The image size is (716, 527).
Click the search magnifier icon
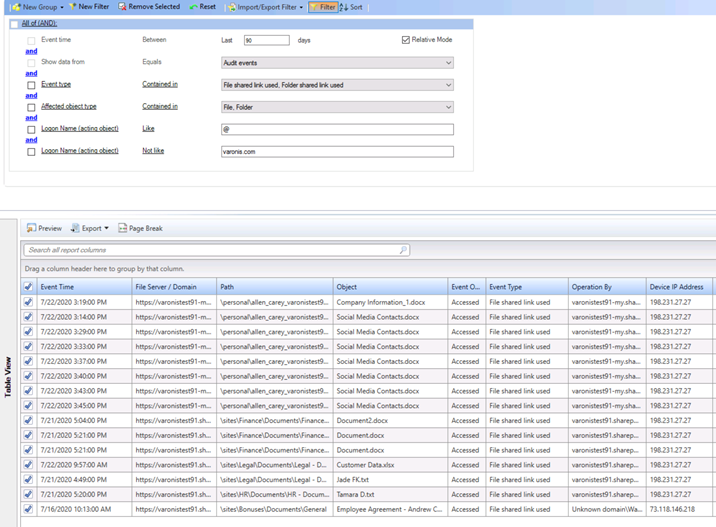tap(403, 250)
